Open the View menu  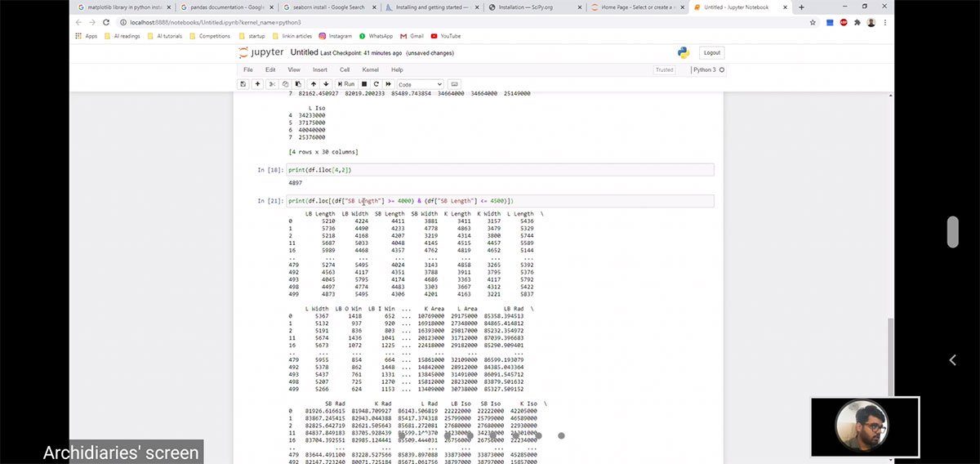point(294,70)
